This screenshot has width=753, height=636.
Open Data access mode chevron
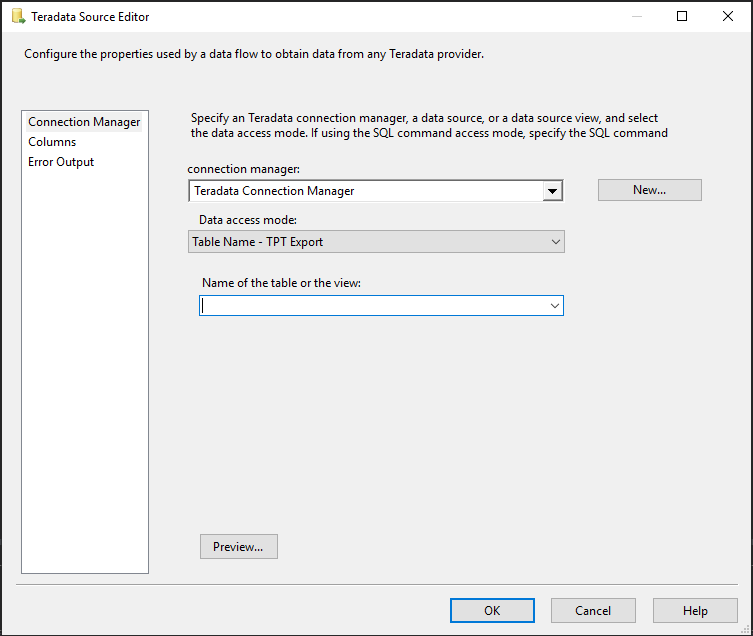(556, 242)
